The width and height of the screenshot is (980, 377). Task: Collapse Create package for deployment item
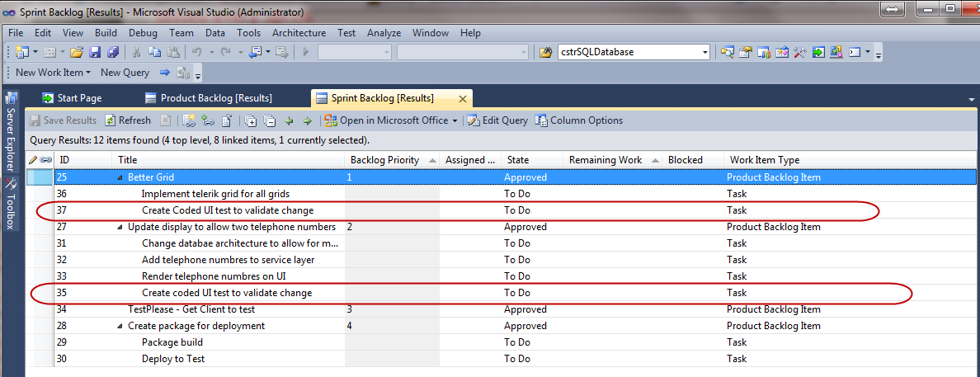tap(120, 326)
